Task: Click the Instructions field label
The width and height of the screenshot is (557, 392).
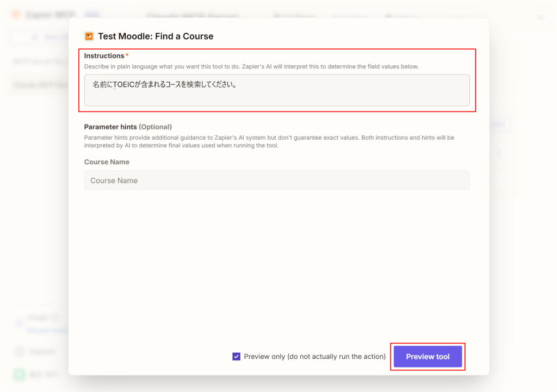Action: tap(104, 56)
